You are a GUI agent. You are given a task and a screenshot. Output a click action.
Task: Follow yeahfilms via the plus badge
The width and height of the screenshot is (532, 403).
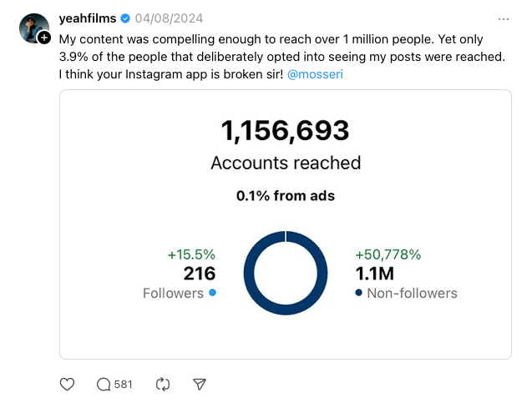tap(44, 38)
